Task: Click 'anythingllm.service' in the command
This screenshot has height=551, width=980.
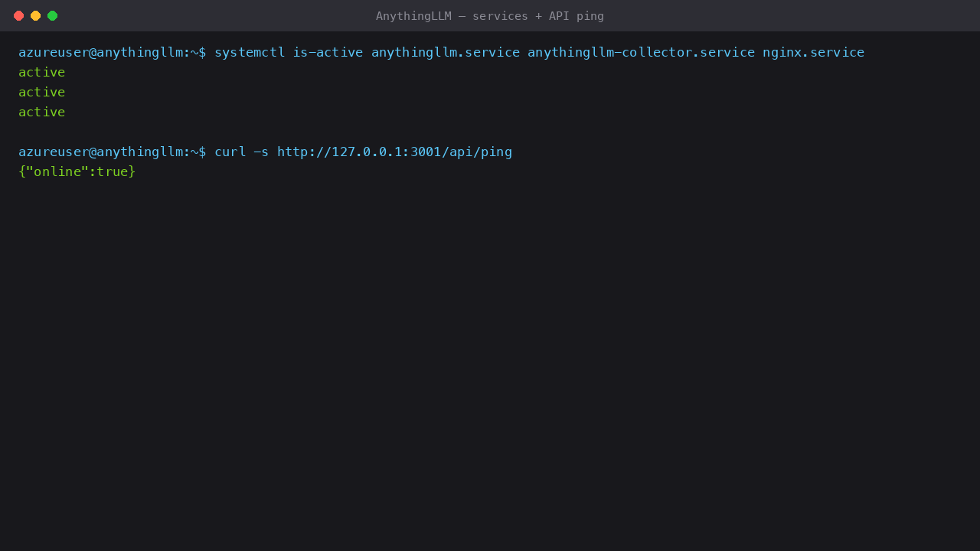Action: (446, 52)
